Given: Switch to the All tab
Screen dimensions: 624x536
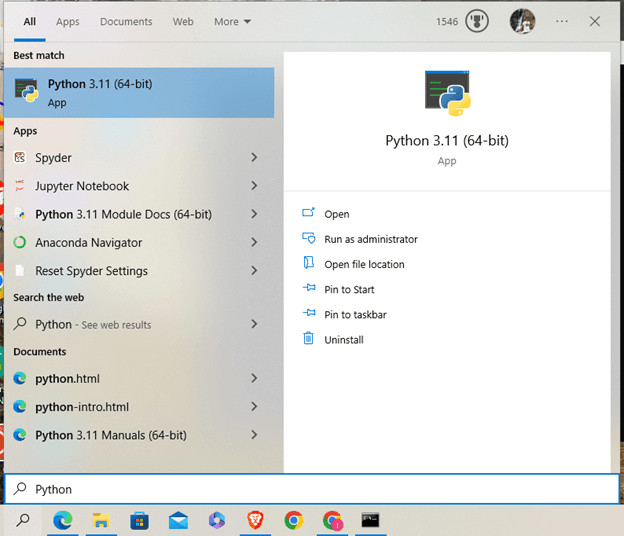Looking at the screenshot, I should click(29, 21).
